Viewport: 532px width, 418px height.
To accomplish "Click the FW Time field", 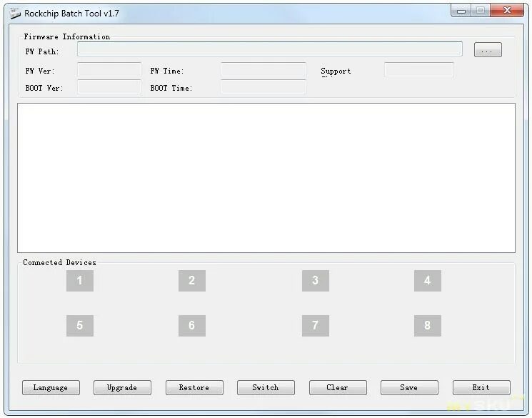I will click(264, 69).
